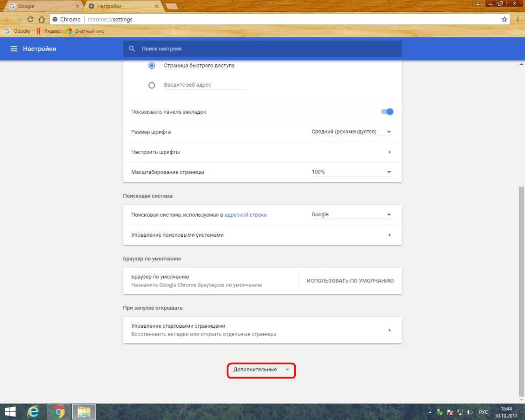525x420 pixels.
Task: Follow the адресной строке link
Action: point(245,215)
